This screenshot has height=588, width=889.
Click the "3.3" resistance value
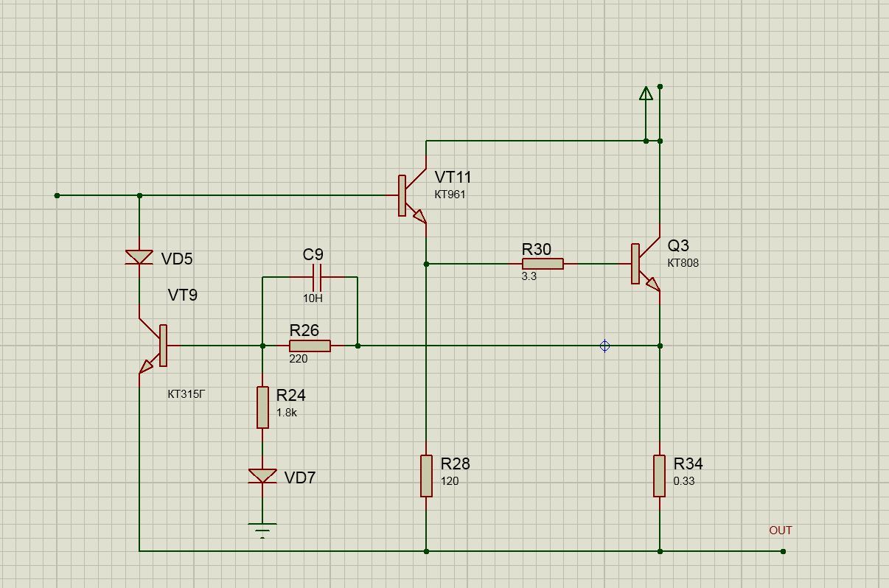[x=529, y=276]
